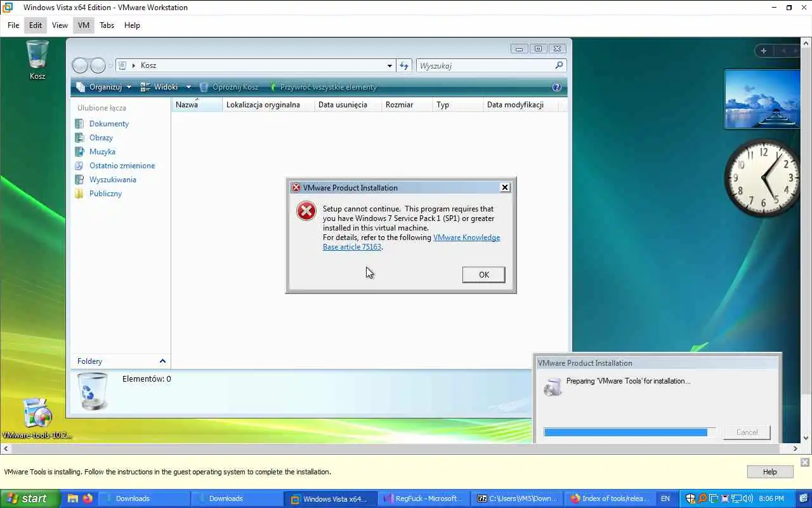
Task: Click the analog clock gadget
Action: click(763, 178)
